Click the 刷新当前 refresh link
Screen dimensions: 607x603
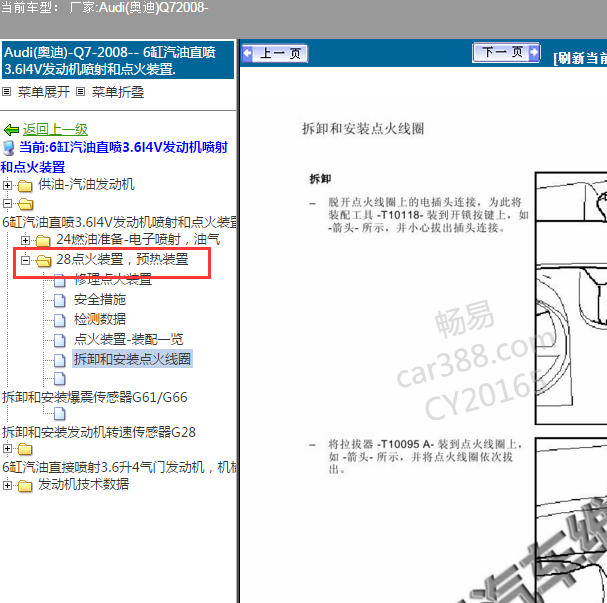[x=580, y=58]
